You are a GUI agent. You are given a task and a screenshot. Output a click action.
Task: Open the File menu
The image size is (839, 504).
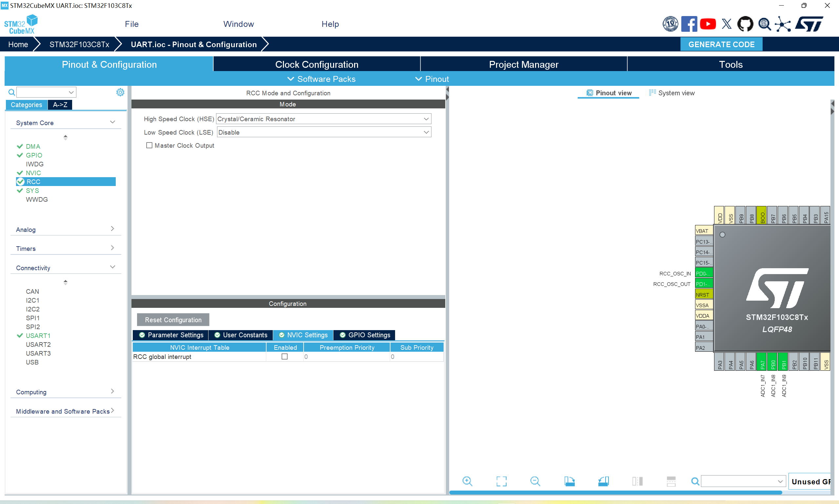click(131, 24)
